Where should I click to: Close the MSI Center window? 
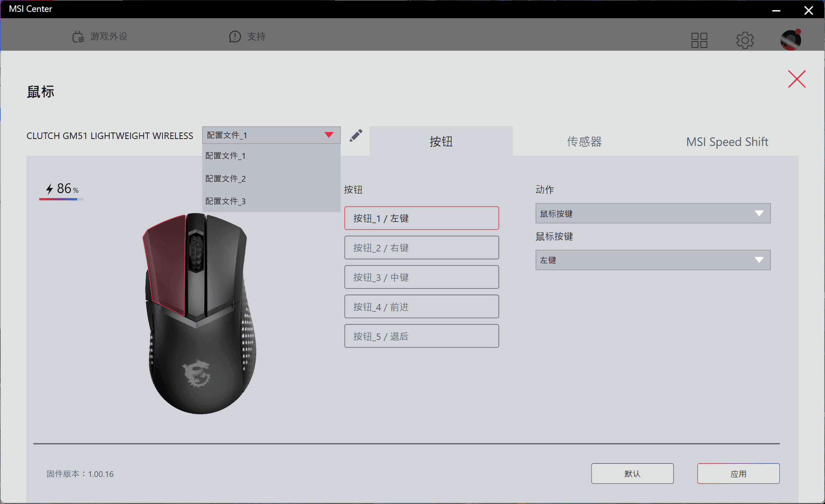coord(808,10)
